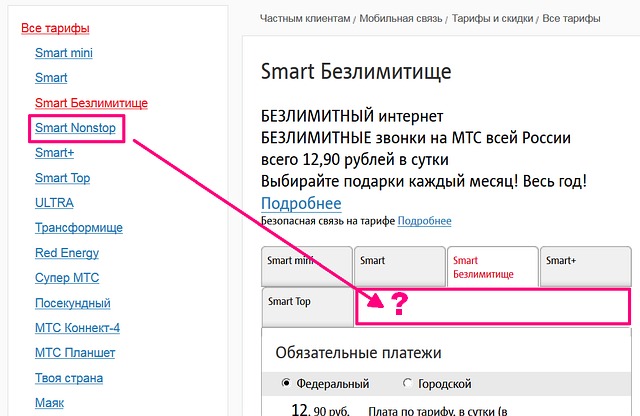Open the large Подробнее link
This screenshot has width=640, height=416.
coord(301,203)
